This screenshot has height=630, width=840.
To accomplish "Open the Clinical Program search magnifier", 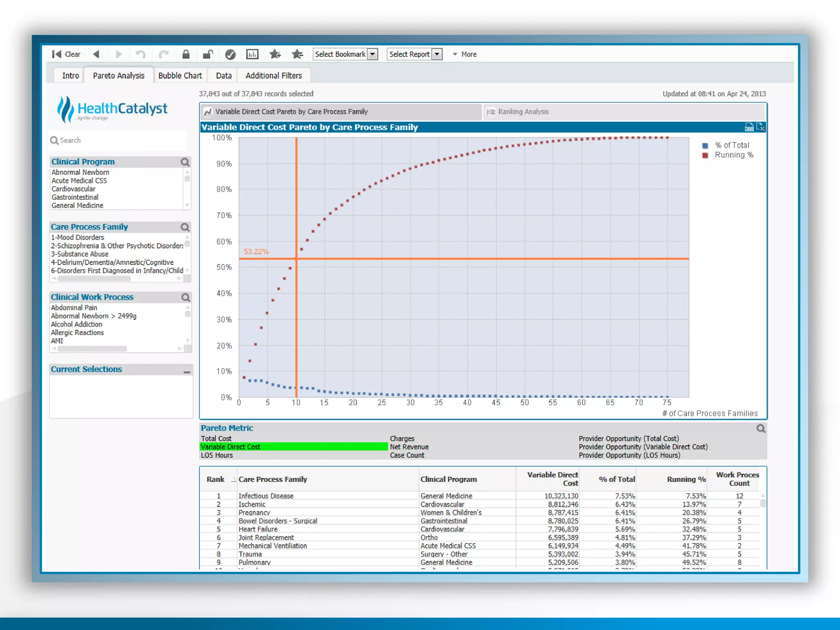I will coord(185,162).
